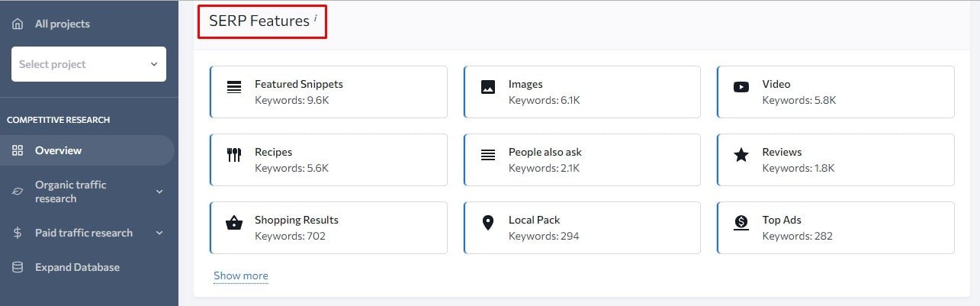Select Overview in the sidebar
Screen dimensions: 980x306
coord(87,150)
